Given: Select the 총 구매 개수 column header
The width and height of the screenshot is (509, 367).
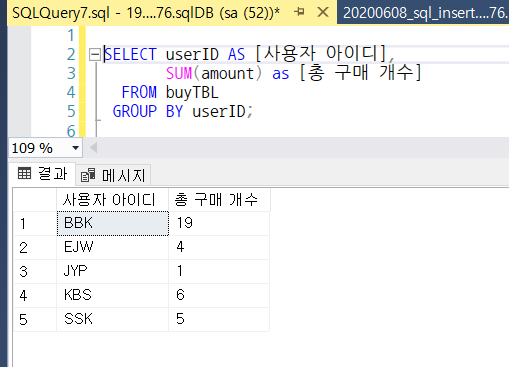Looking at the screenshot, I should point(219,200).
